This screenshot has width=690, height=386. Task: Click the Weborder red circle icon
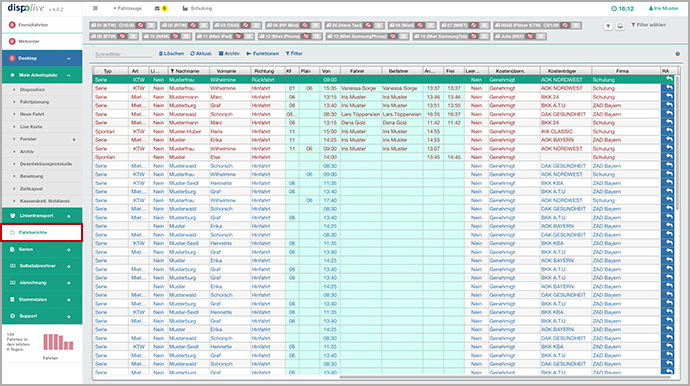point(12,41)
